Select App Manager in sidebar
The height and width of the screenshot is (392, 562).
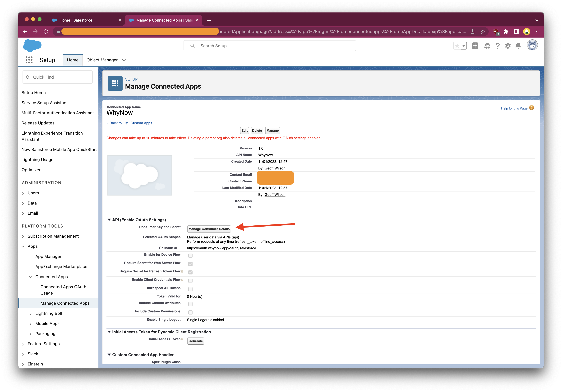click(48, 256)
